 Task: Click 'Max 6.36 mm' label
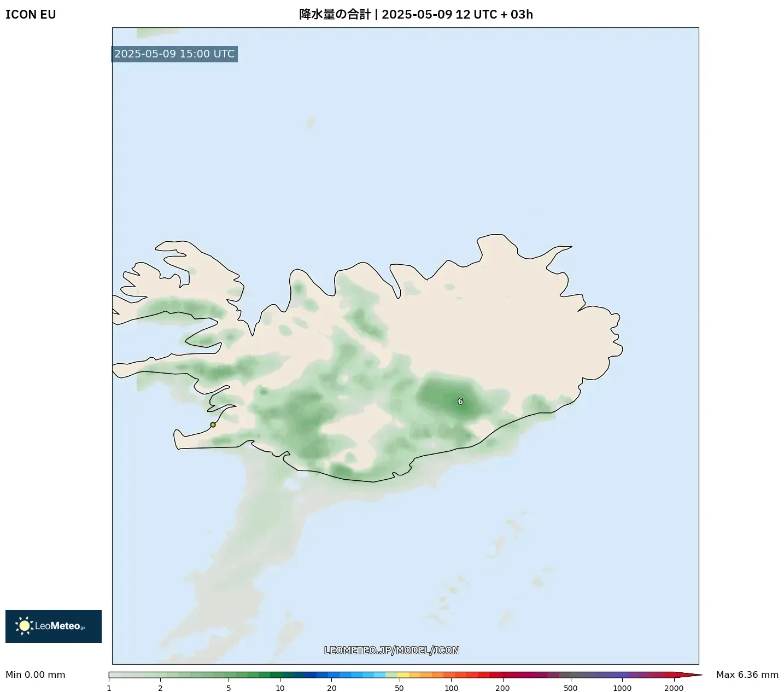747,674
